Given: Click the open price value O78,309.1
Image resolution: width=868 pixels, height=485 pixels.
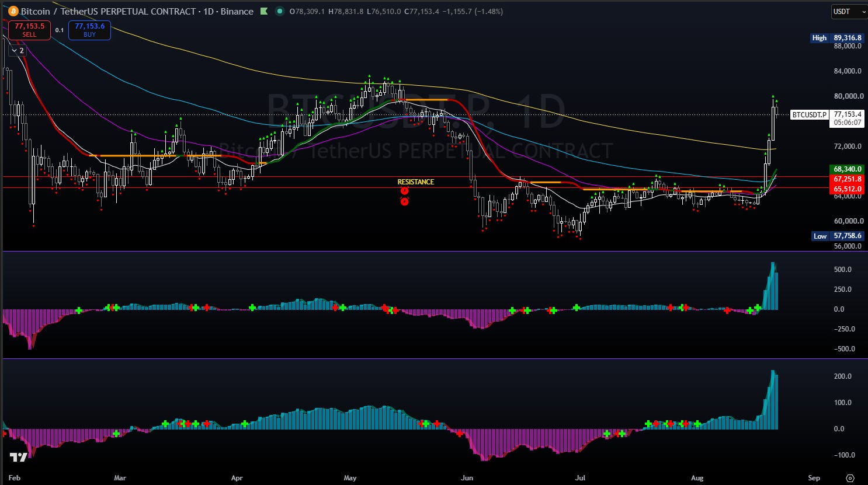Looking at the screenshot, I should tap(307, 11).
